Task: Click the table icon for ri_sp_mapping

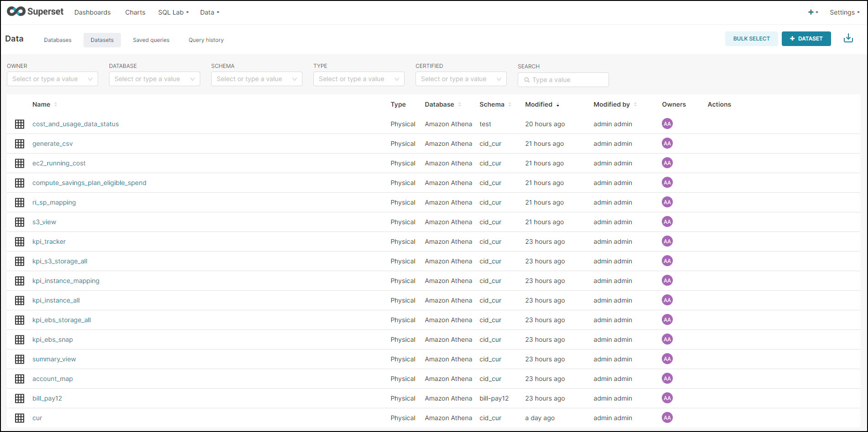Action: coord(20,202)
